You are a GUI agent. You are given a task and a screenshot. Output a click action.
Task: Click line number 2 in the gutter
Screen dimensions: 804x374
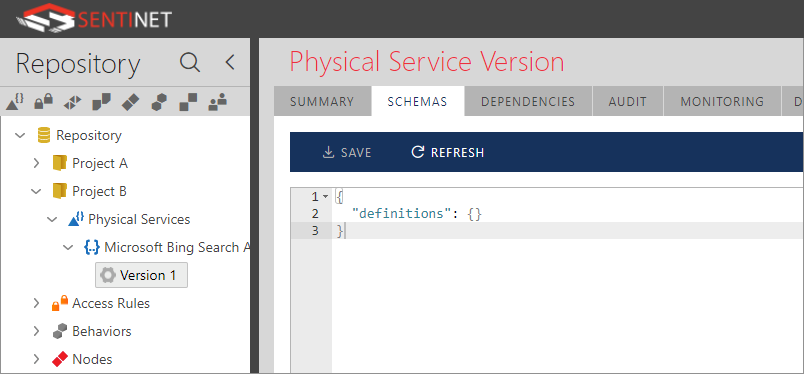point(315,214)
